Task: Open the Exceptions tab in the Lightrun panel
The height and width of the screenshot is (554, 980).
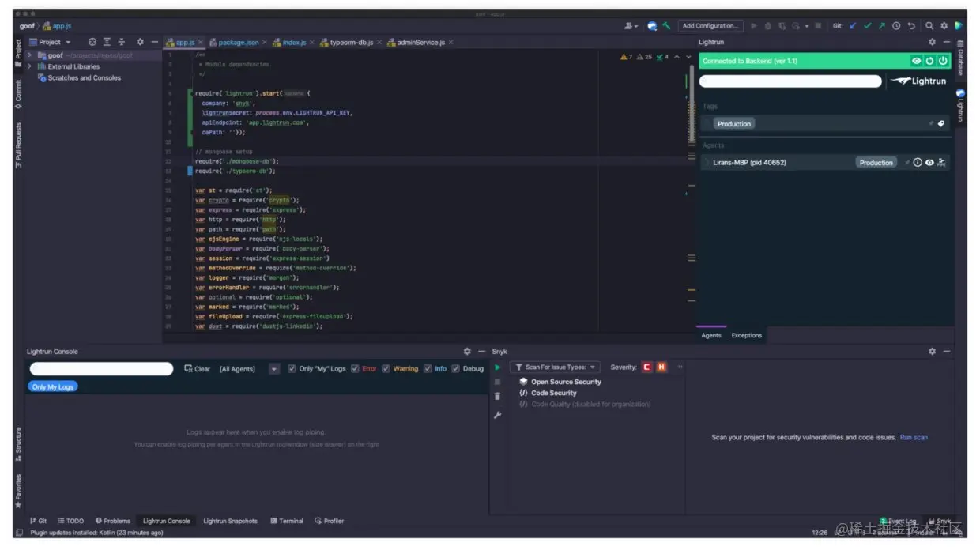Action: (x=746, y=335)
